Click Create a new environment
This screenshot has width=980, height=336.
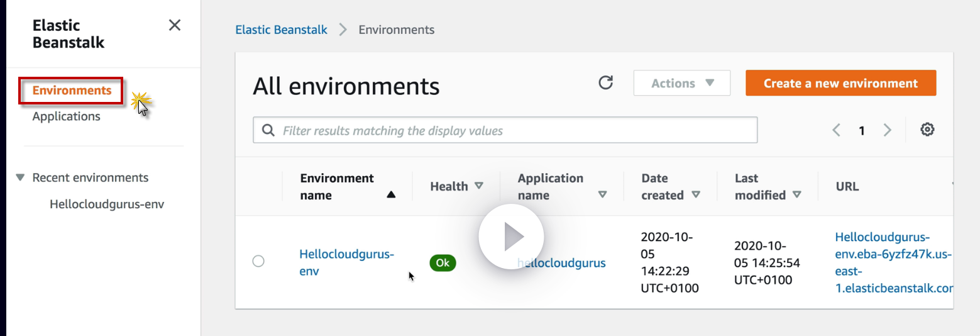point(840,83)
